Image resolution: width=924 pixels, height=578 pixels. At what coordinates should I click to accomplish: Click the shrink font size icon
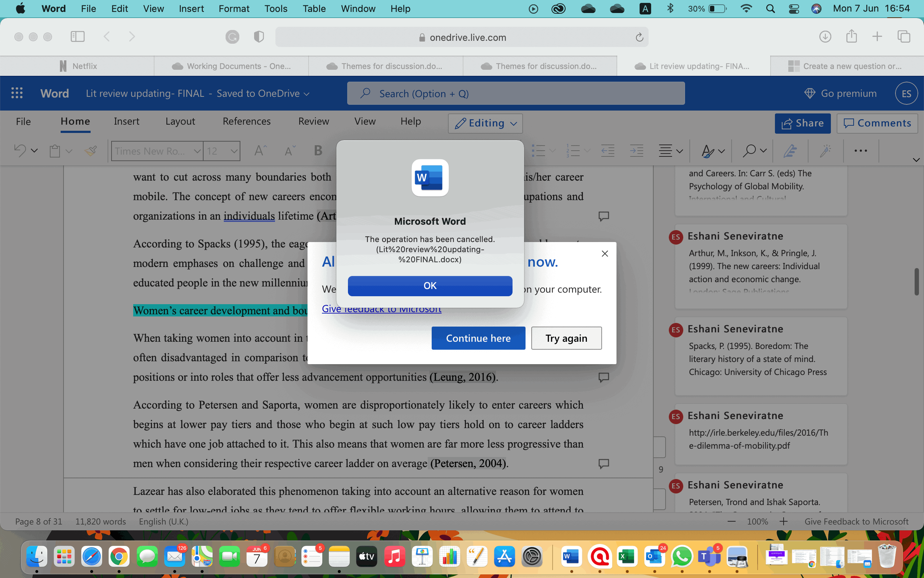coord(290,151)
